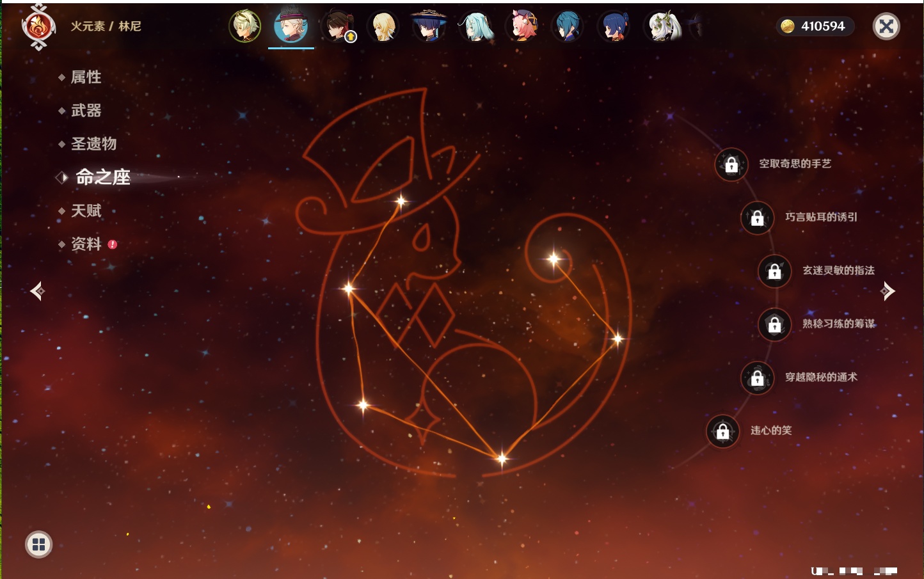The width and height of the screenshot is (924, 579).
Task: Click the lock icon for 巧言贴耳的诱引
Action: tap(758, 218)
